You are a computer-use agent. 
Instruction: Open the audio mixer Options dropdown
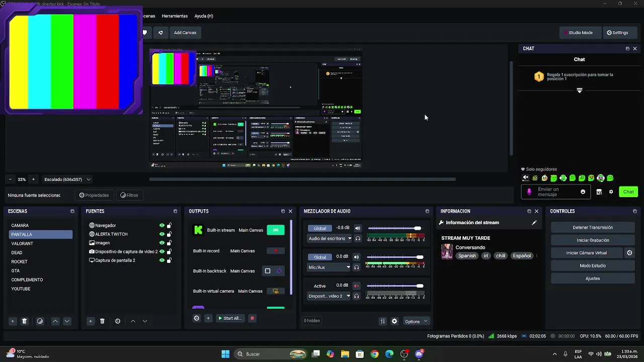click(x=416, y=321)
